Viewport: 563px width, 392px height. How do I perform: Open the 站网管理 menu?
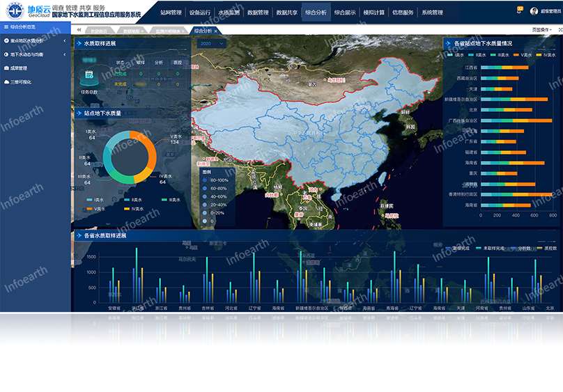pos(171,13)
